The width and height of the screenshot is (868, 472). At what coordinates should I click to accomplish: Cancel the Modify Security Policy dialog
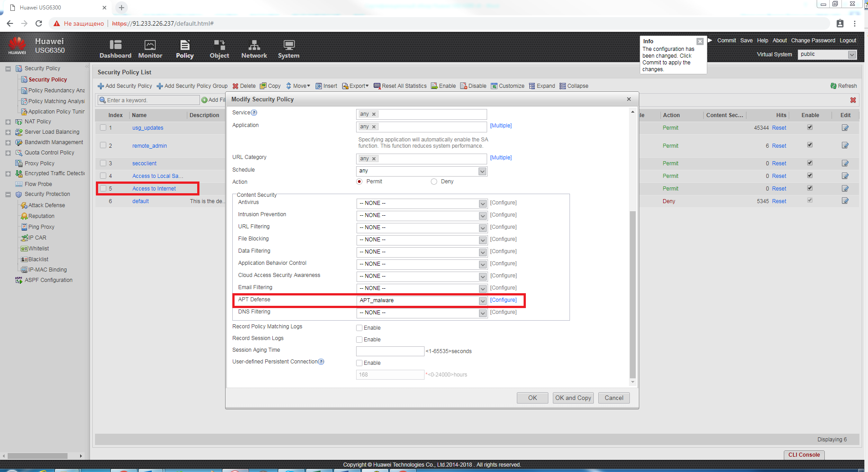point(614,398)
